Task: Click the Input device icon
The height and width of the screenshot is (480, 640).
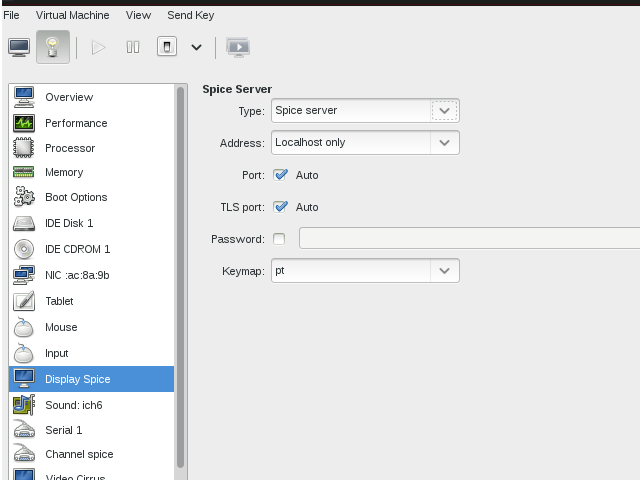Action: pyautogui.click(x=24, y=353)
